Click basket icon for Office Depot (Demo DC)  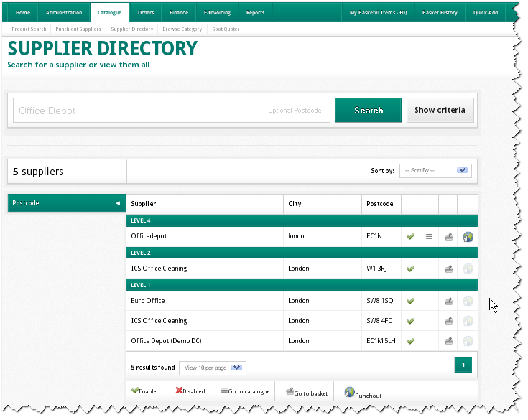click(449, 341)
